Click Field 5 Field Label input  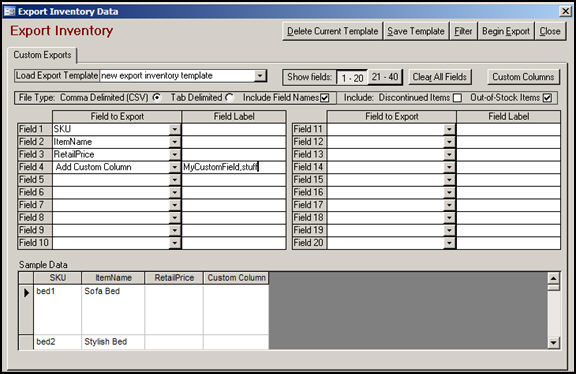coord(234,180)
